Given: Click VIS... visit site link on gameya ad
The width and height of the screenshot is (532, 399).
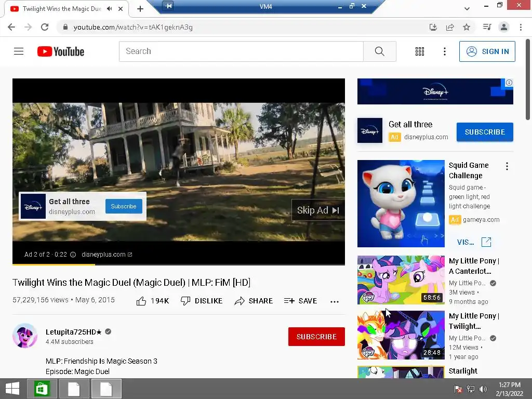Looking at the screenshot, I should pyautogui.click(x=465, y=242).
